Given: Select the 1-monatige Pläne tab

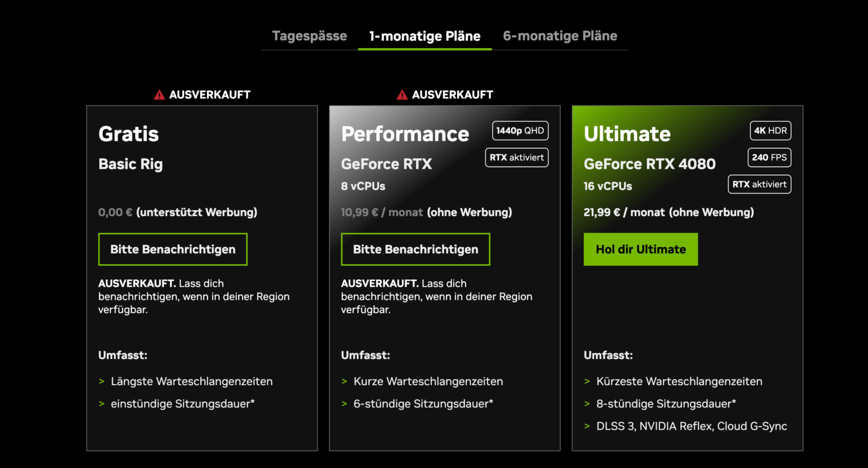Looking at the screenshot, I should pos(424,36).
